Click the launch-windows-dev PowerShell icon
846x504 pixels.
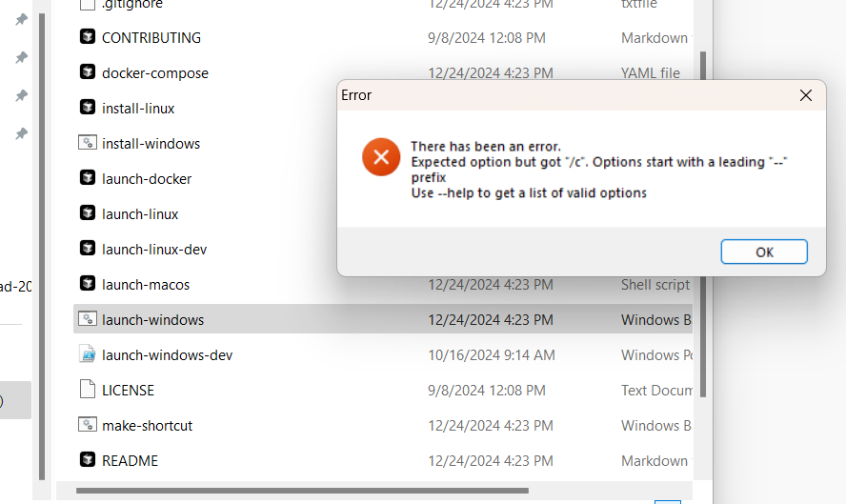(x=88, y=354)
